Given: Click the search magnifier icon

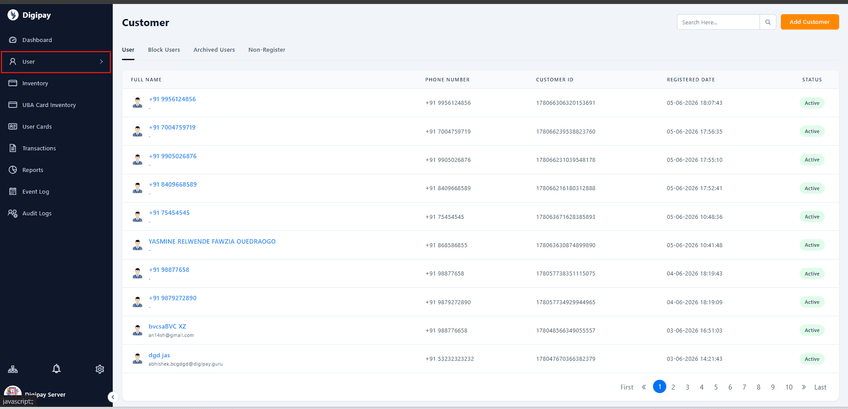Looking at the screenshot, I should 767,22.
